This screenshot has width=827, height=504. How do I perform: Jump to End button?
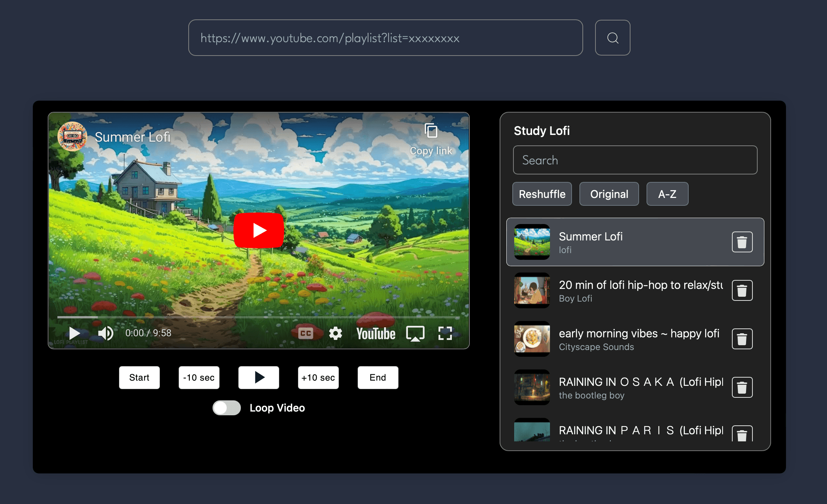(378, 378)
